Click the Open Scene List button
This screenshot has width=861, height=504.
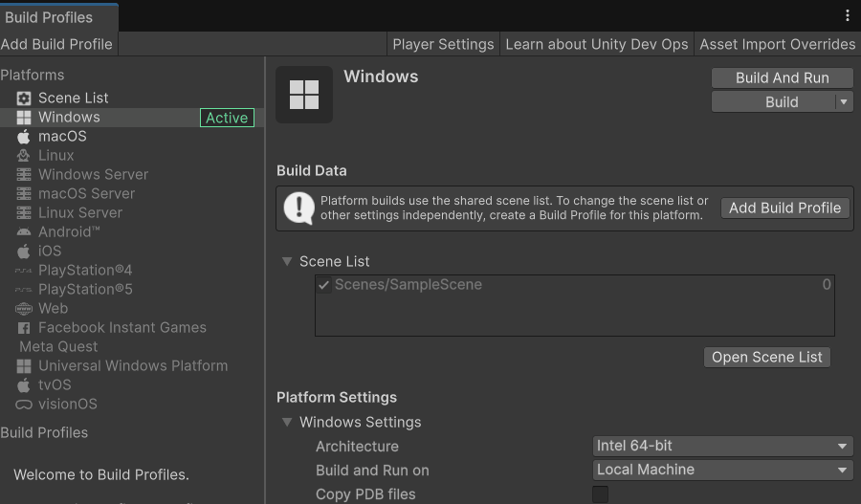(766, 358)
